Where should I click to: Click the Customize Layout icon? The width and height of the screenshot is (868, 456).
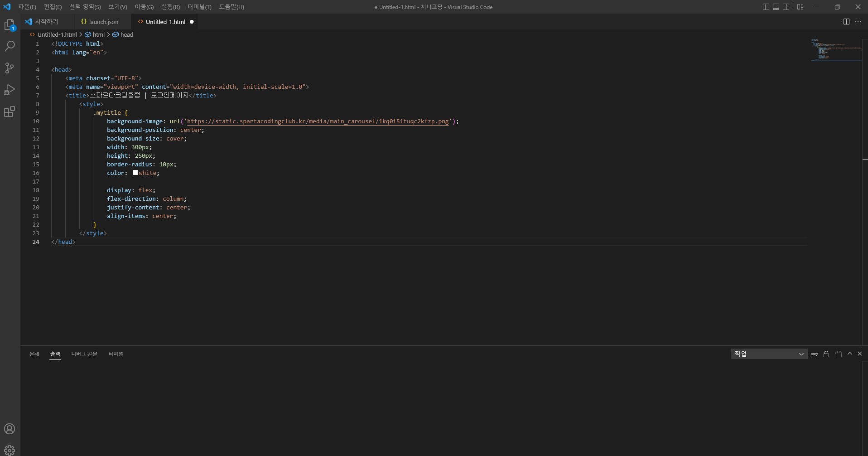pyautogui.click(x=800, y=7)
